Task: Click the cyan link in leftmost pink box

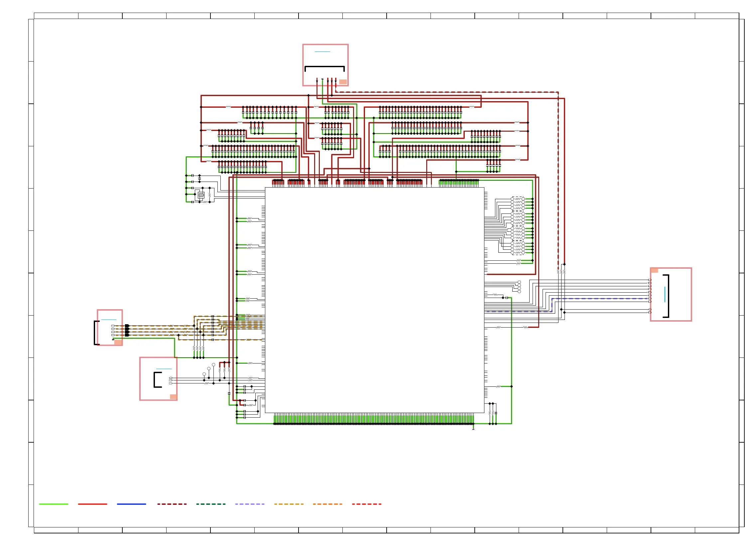Action: point(108,320)
